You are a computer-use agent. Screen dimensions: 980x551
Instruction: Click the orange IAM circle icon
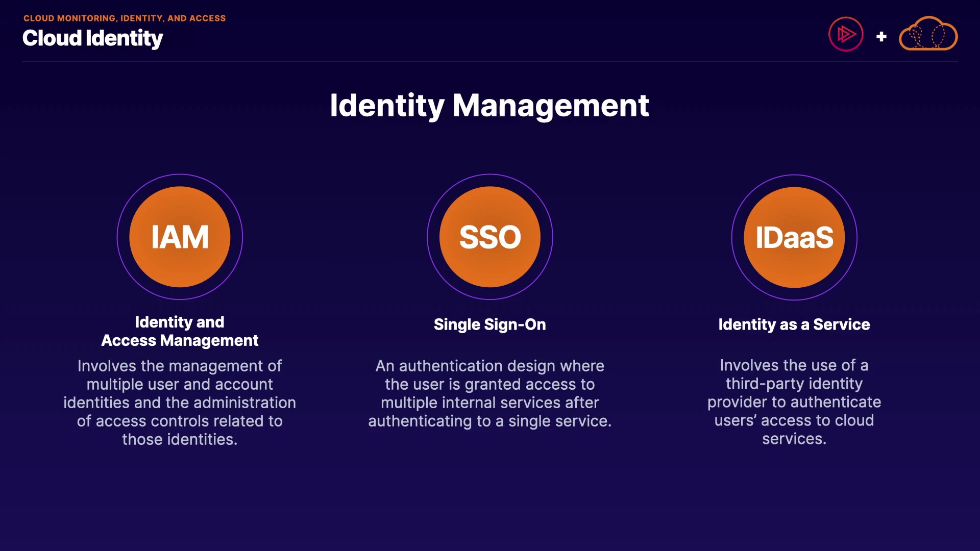point(180,237)
